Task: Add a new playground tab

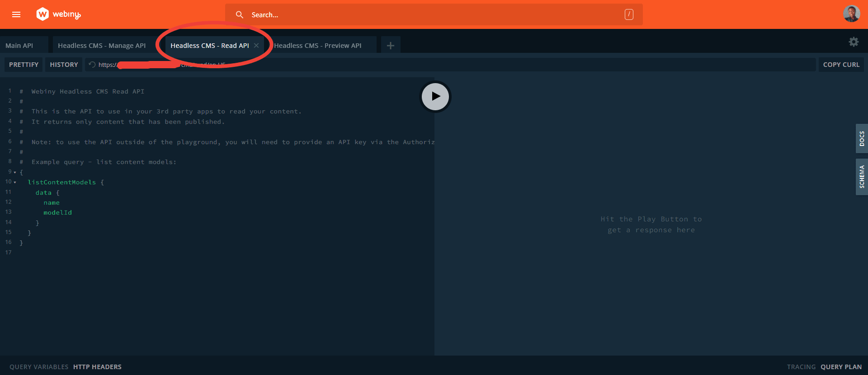Action: pos(391,46)
